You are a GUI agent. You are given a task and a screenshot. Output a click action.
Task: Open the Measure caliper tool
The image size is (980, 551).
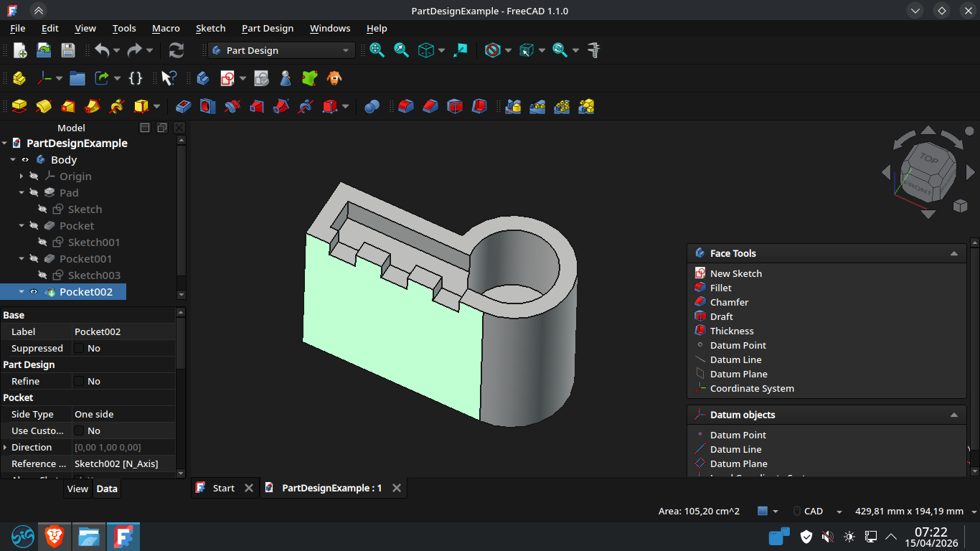point(593,50)
